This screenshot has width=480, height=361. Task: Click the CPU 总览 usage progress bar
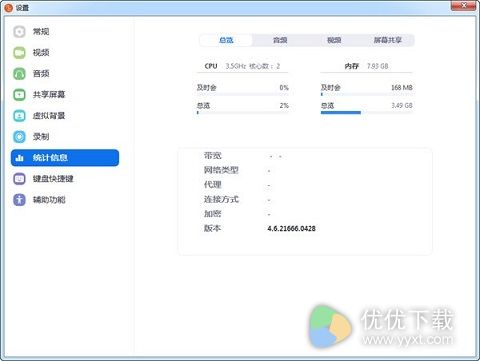[242, 113]
